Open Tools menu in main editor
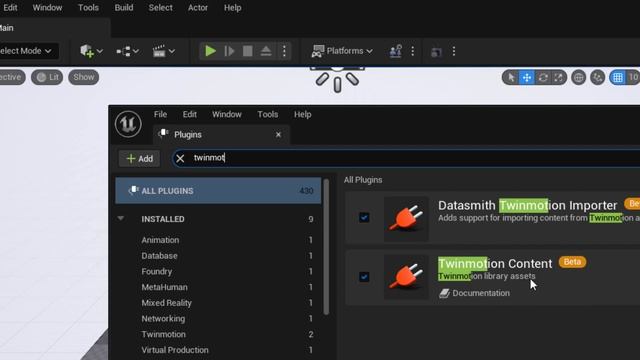Screen dimensions: 640x360 tap(88, 8)
